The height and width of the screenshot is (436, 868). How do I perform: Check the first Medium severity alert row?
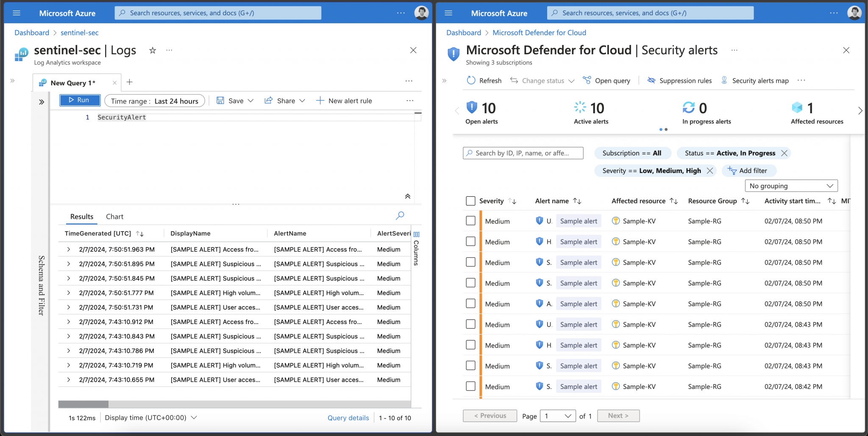point(470,221)
